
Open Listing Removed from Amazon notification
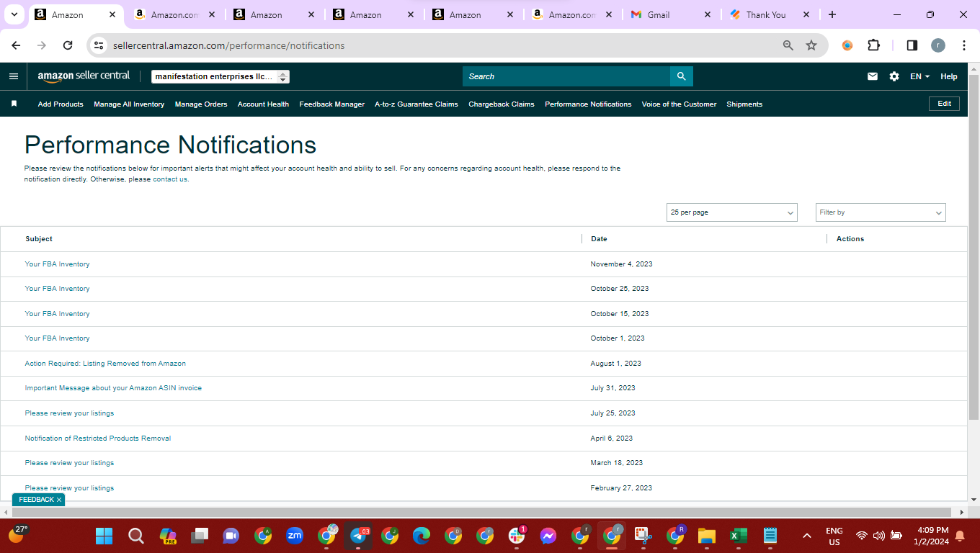(x=105, y=364)
